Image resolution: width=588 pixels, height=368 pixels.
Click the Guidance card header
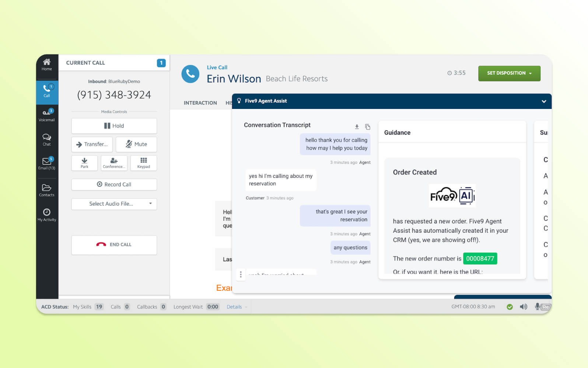point(452,132)
